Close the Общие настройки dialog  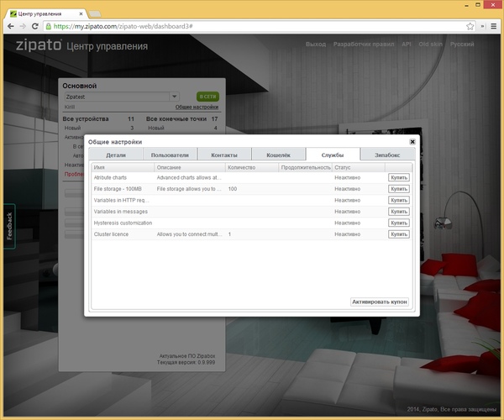click(412, 142)
